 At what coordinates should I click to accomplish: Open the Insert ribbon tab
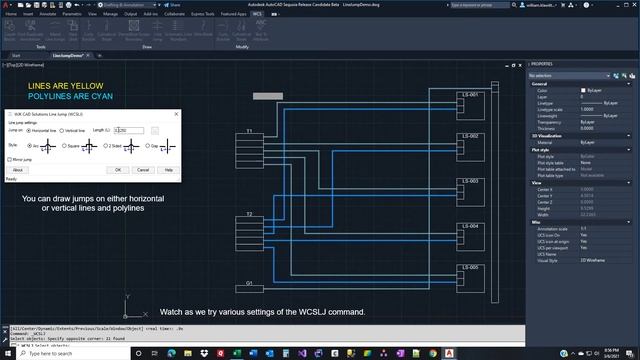click(28, 14)
